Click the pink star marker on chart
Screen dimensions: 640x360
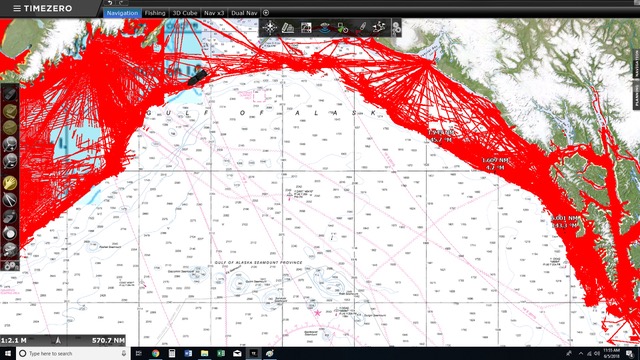pos(318,313)
